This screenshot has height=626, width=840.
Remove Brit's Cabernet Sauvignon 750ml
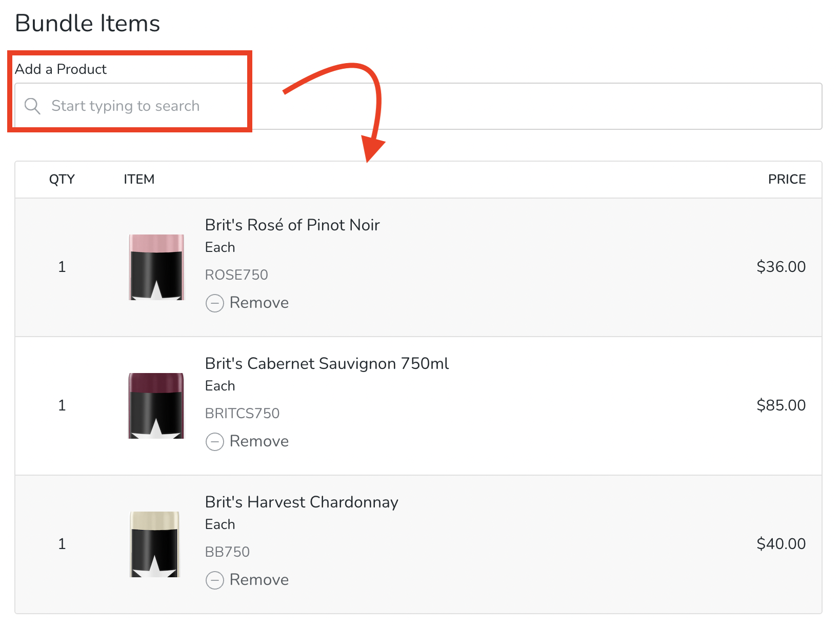click(259, 442)
